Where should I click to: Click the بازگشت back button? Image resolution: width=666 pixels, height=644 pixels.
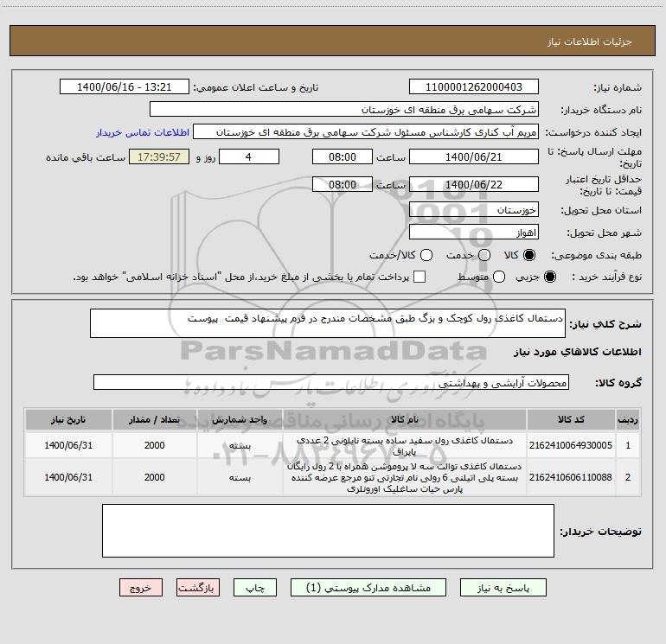click(x=198, y=588)
